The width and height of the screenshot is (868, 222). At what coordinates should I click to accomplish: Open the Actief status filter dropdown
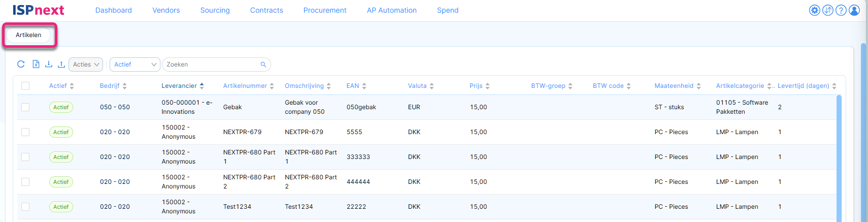(x=135, y=65)
